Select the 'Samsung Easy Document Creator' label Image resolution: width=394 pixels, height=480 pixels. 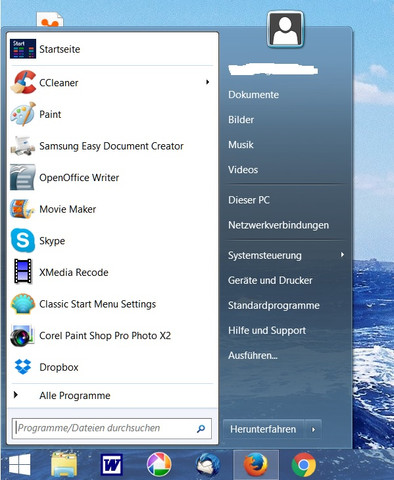click(111, 146)
